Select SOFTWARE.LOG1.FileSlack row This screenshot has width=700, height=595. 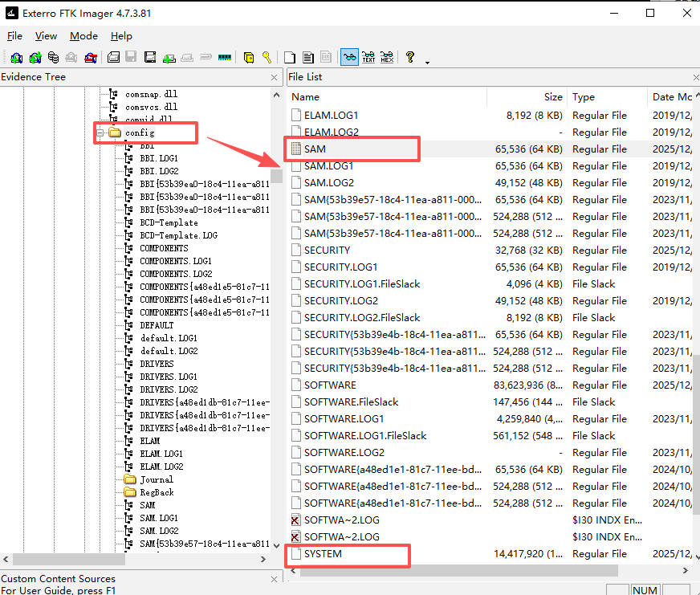491,435
